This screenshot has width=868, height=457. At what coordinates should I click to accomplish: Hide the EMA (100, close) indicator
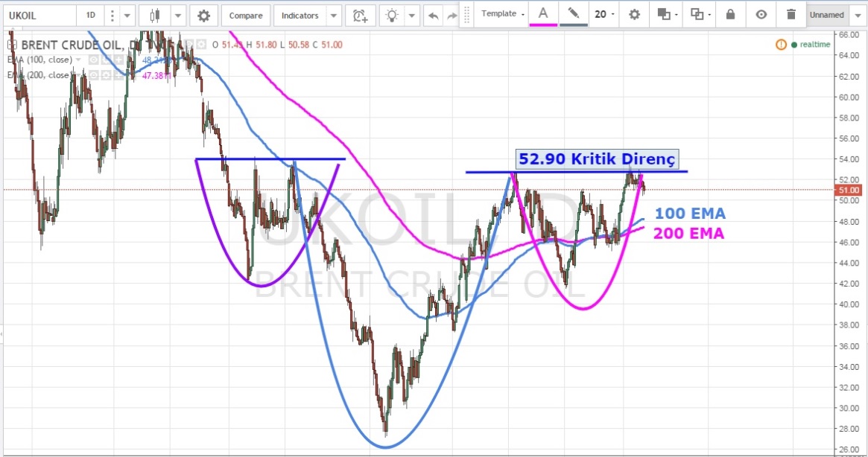click(x=93, y=60)
